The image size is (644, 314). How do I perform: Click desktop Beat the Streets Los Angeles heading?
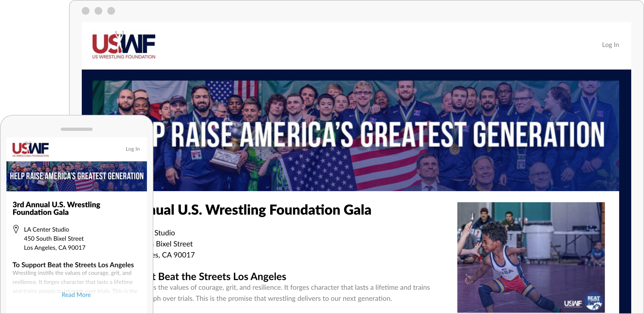click(220, 276)
